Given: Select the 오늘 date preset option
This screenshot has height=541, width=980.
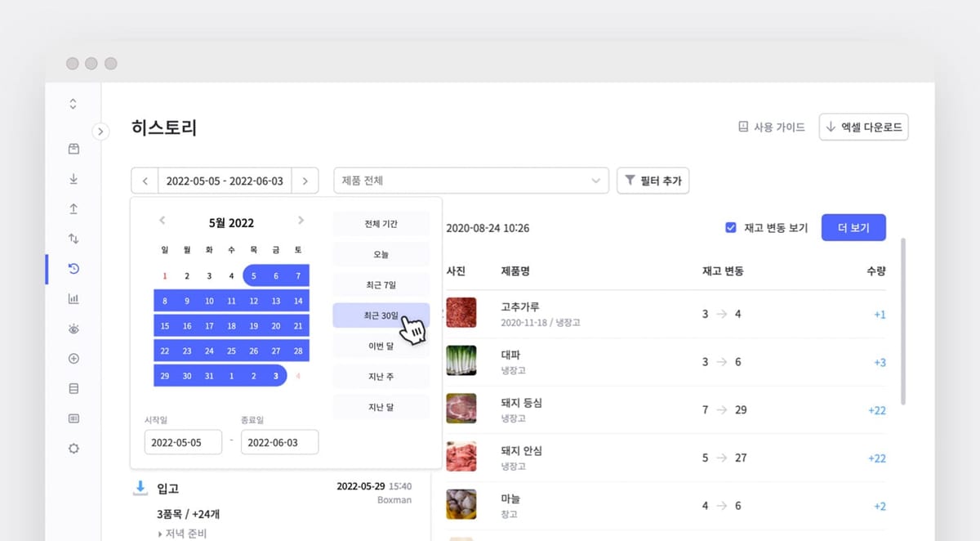Looking at the screenshot, I should click(x=381, y=254).
